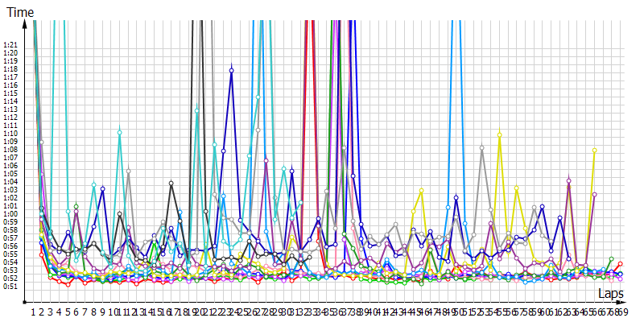Click the Laps axis title
Screen dimensions: 644x322
611,294
